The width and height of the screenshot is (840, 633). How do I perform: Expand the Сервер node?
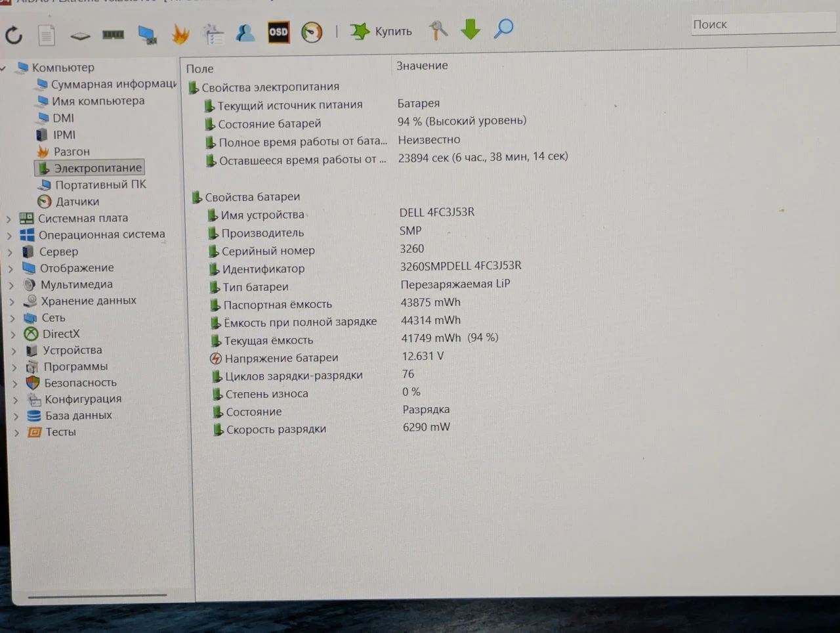coord(10,252)
